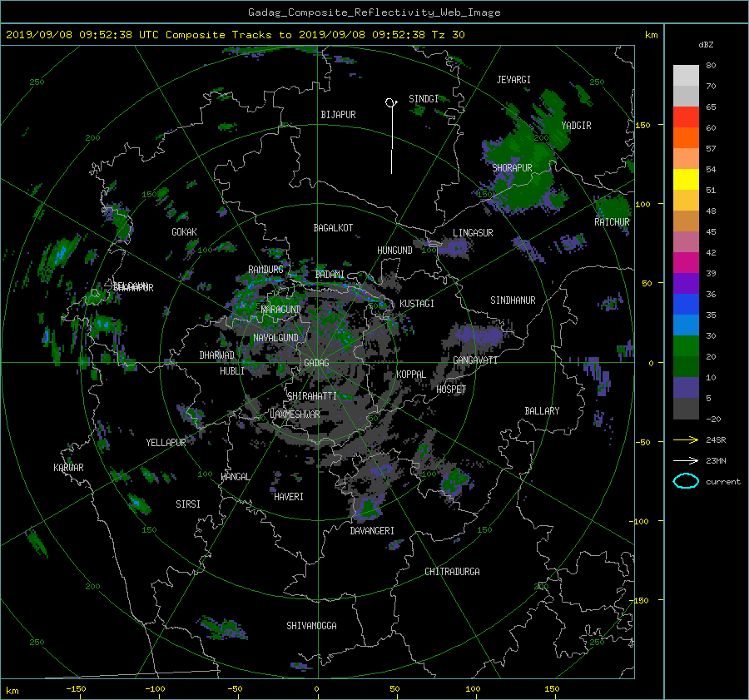Click the BALLARY city label
Image resolution: width=749 pixels, height=700 pixels.
pyautogui.click(x=542, y=411)
